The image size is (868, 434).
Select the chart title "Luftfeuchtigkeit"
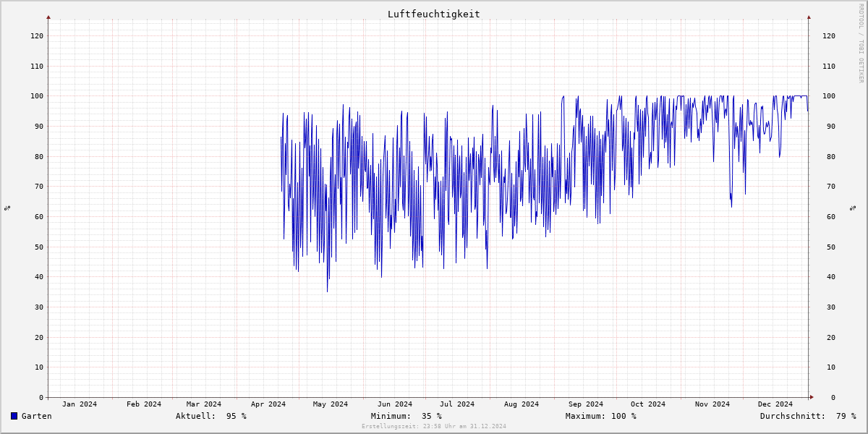point(434,14)
